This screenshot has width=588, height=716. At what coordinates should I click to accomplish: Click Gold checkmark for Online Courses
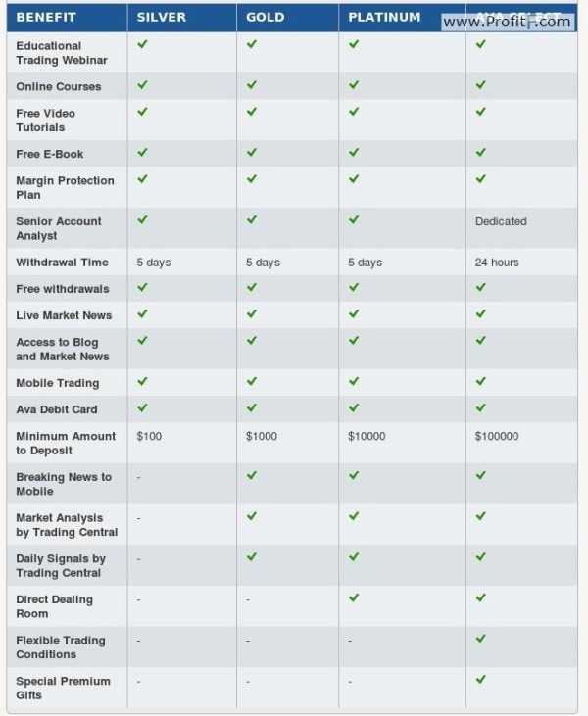coord(252,85)
